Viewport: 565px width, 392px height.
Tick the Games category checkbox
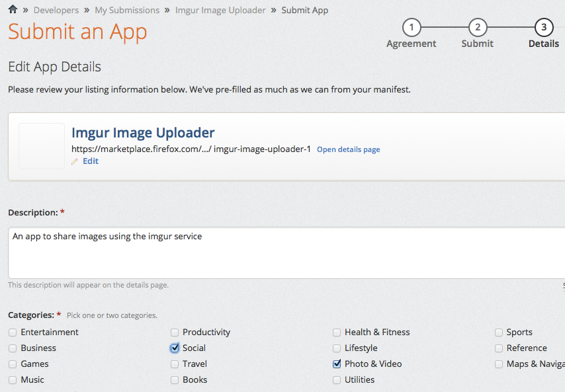pyautogui.click(x=13, y=364)
